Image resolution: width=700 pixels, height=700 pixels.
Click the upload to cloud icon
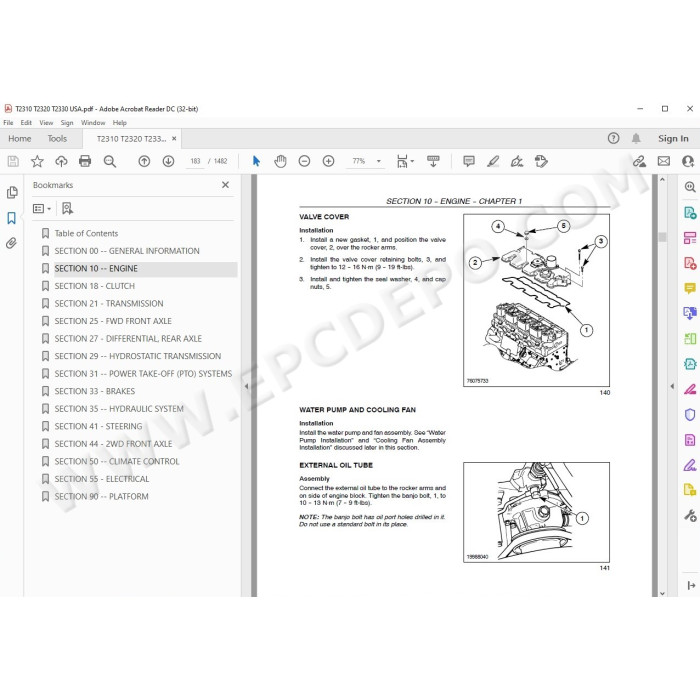tap(61, 161)
